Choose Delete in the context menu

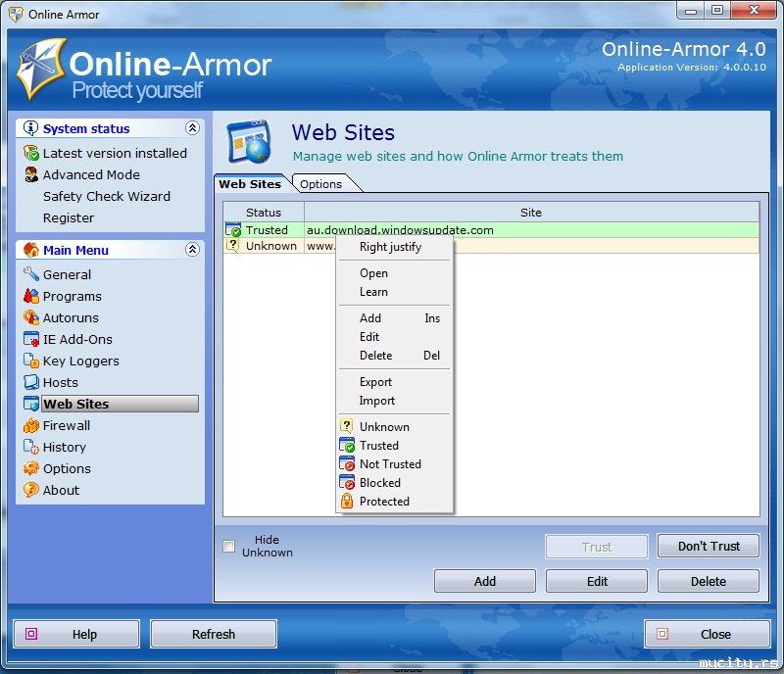click(x=395, y=355)
